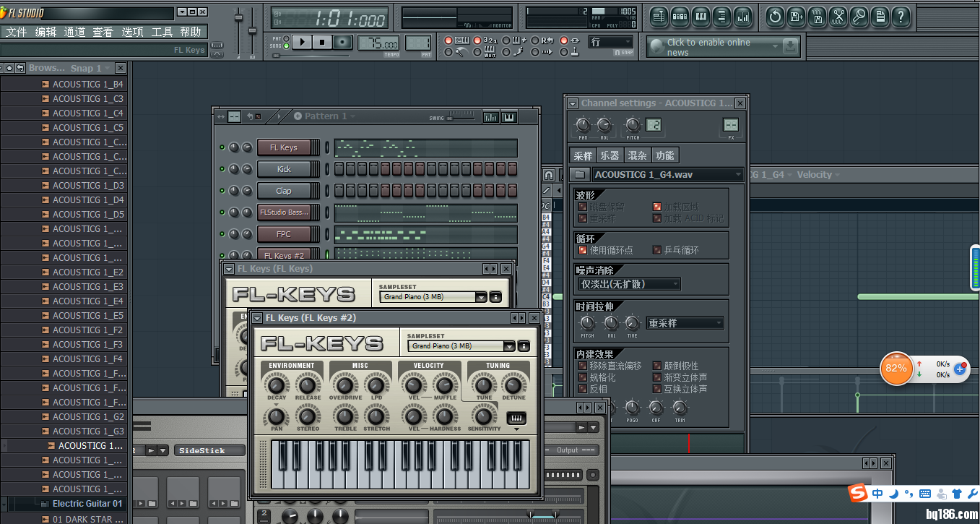Viewport: 980px width, 524px height.
Task: Select the FPC channel button
Action: 284,234
